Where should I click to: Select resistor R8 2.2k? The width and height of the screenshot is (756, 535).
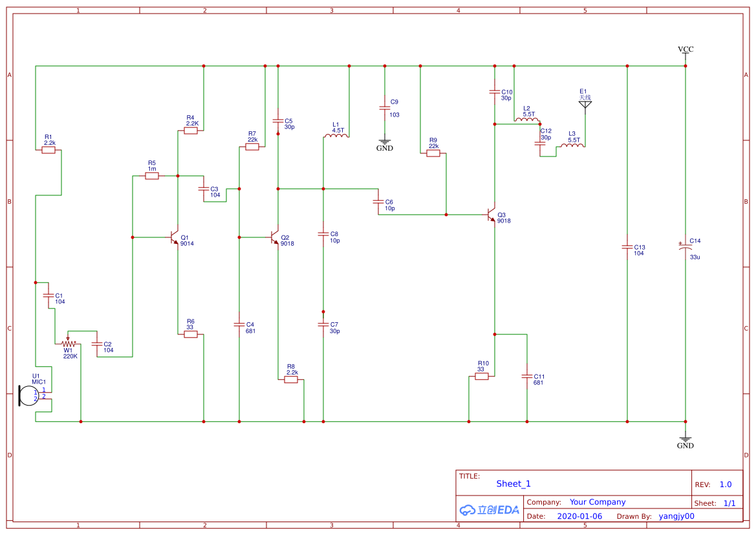(x=291, y=380)
